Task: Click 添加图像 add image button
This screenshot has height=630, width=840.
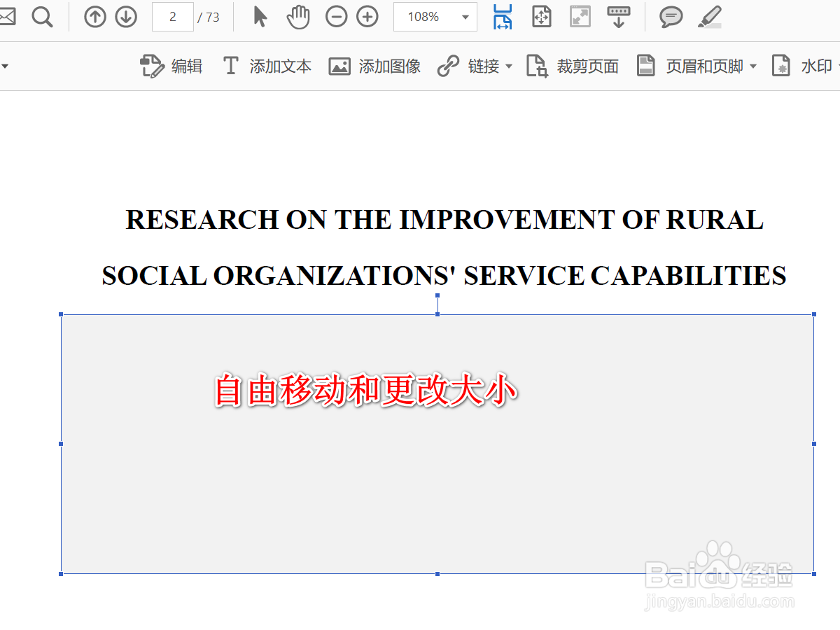Action: (375, 66)
